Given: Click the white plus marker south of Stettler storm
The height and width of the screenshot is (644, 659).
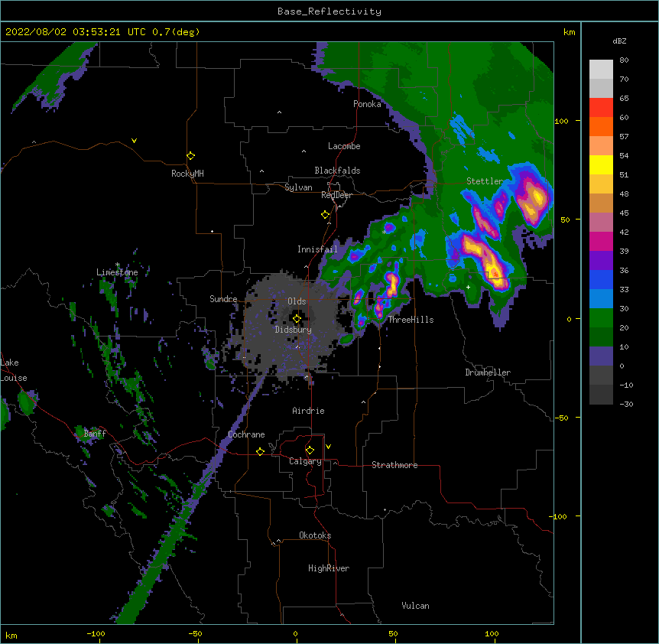Looking at the screenshot, I should pos(468,287).
